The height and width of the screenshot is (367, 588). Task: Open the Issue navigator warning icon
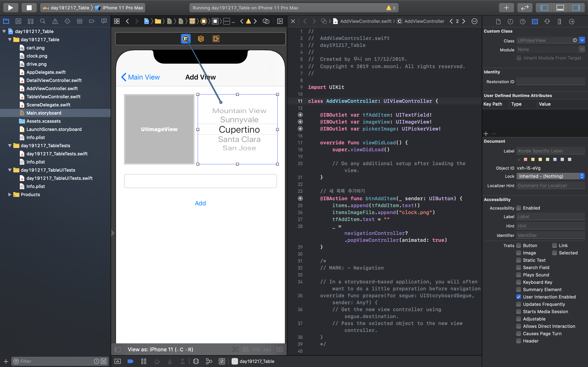click(55, 21)
